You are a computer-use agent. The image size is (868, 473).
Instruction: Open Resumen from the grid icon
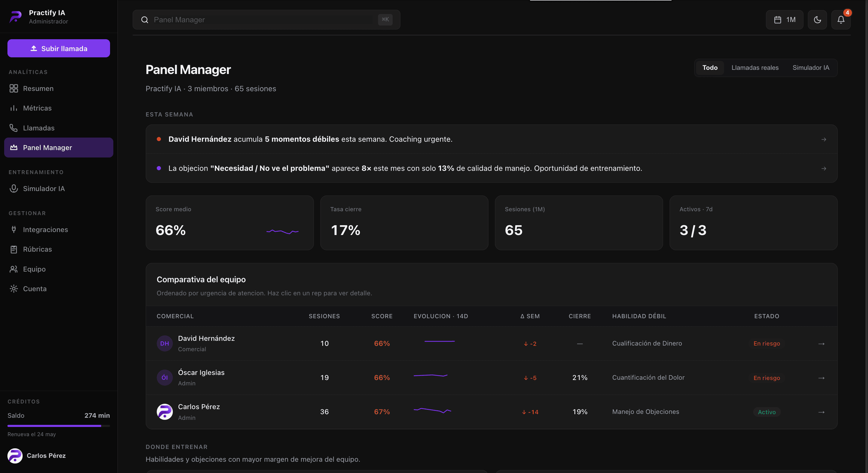click(14, 89)
